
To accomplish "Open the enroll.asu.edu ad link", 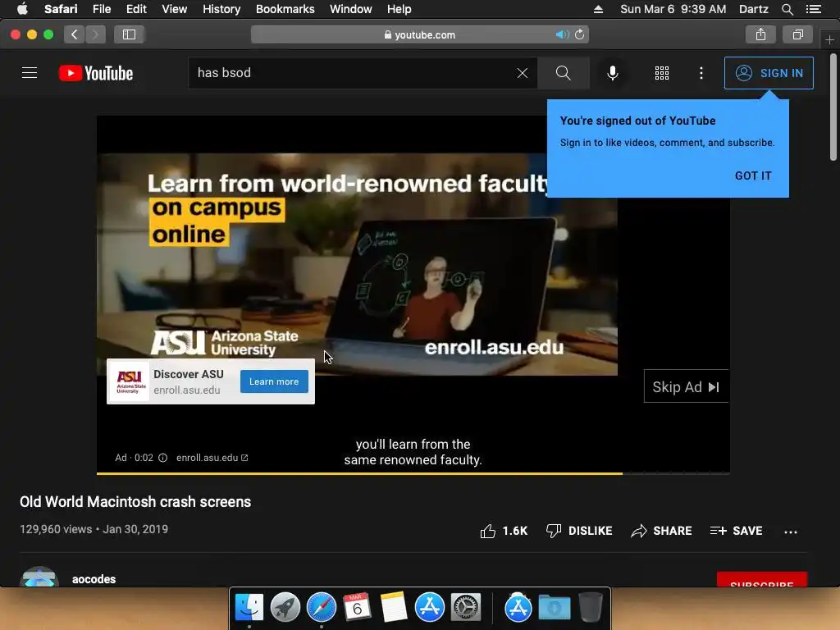I will point(212,458).
